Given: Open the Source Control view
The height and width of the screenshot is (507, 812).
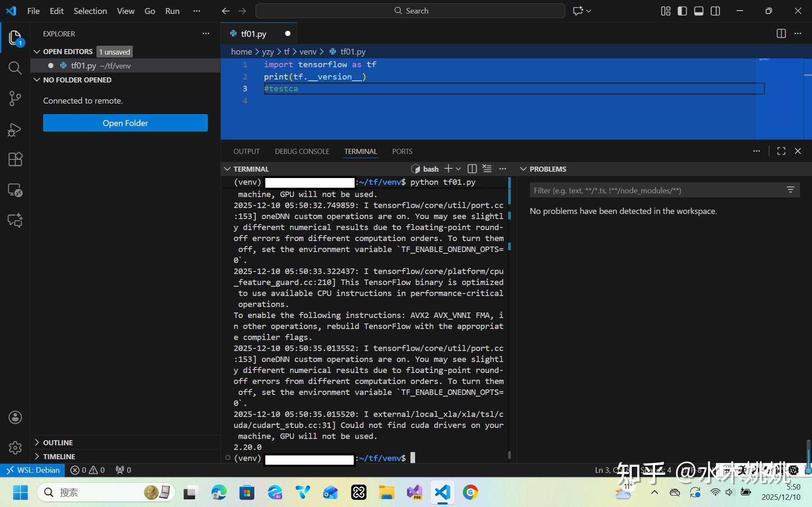Looking at the screenshot, I should point(15,98).
